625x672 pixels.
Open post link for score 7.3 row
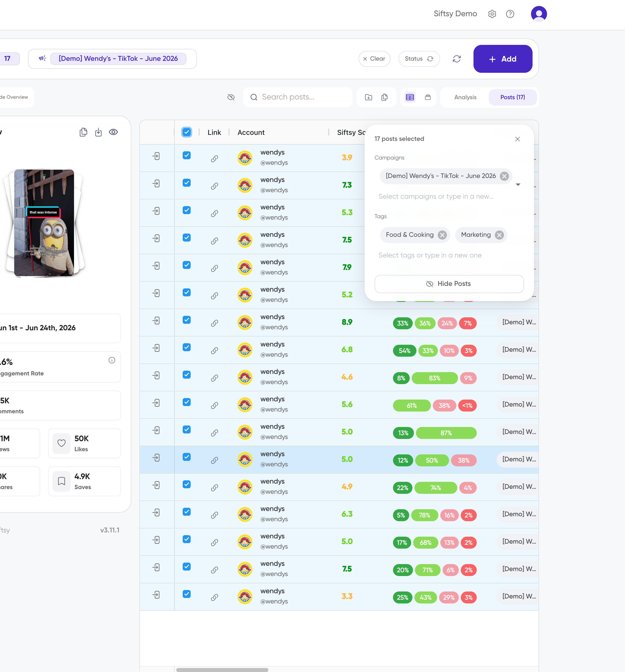[x=214, y=186]
